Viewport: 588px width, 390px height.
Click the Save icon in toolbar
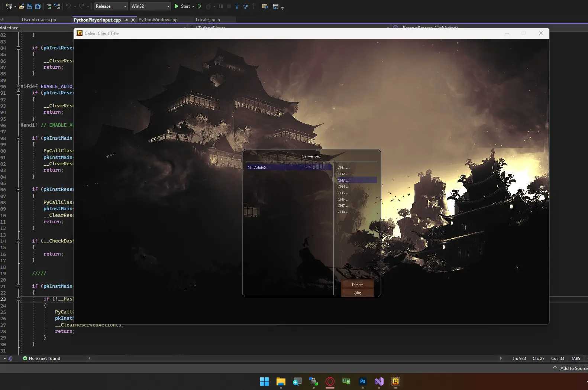click(30, 6)
